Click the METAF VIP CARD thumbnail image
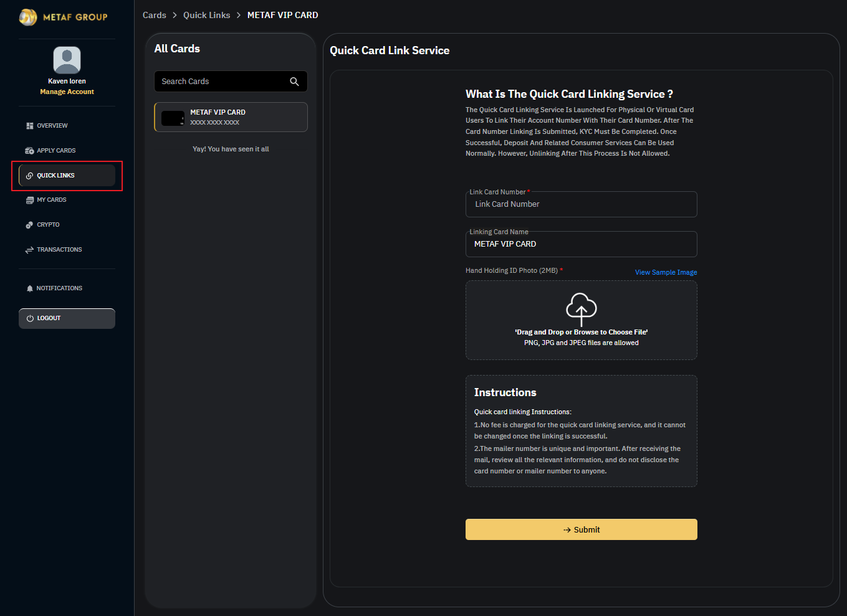The width and height of the screenshot is (847, 616). tap(173, 118)
